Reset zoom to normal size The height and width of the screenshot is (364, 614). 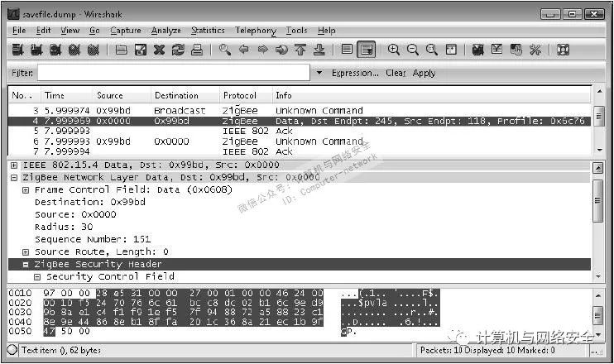pos(431,50)
